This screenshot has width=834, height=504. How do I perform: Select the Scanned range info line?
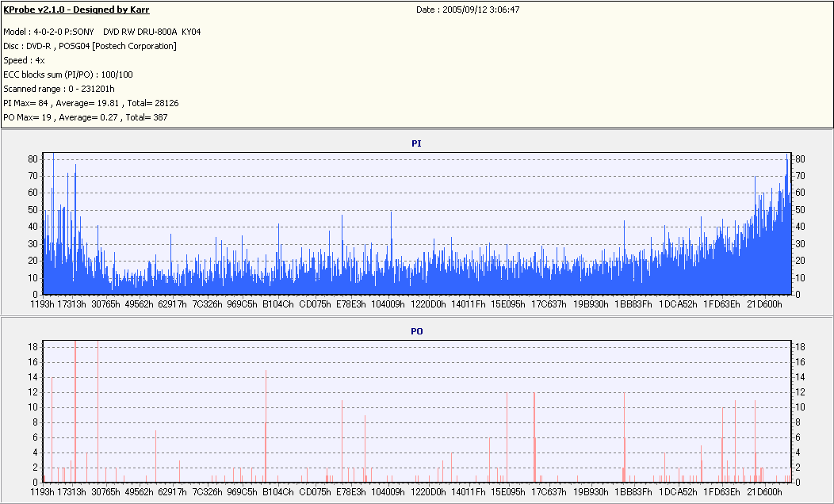click(59, 90)
